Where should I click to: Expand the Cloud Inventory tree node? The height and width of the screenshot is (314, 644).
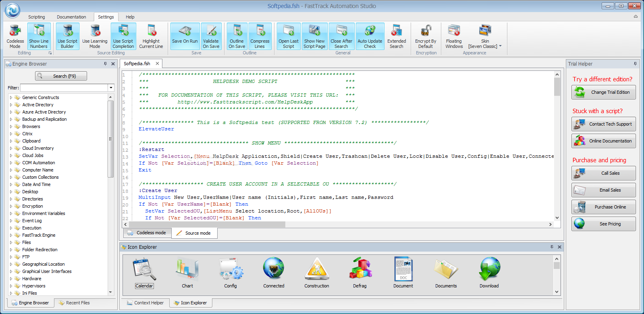(x=11, y=148)
